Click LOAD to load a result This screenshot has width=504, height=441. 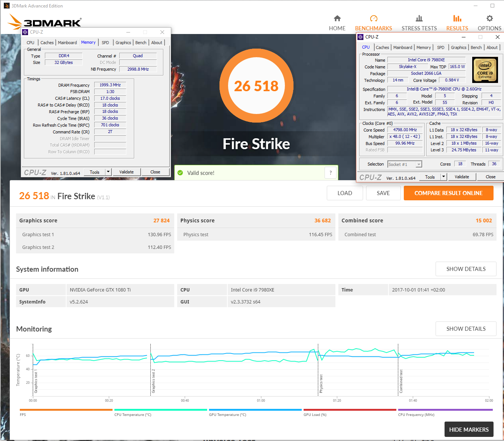click(345, 193)
